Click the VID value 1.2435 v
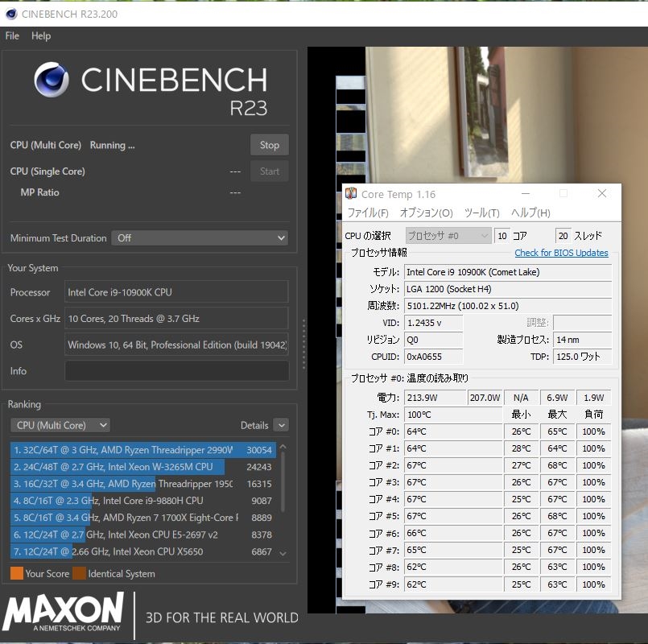 pos(434,323)
